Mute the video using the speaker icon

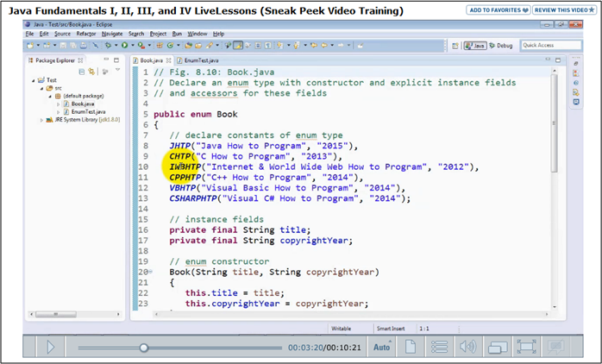click(x=467, y=347)
